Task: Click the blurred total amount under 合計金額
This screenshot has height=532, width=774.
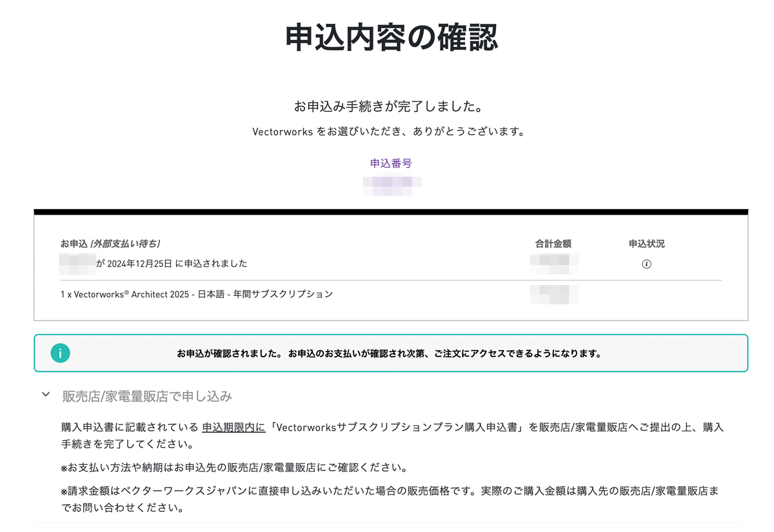Action: click(x=554, y=263)
